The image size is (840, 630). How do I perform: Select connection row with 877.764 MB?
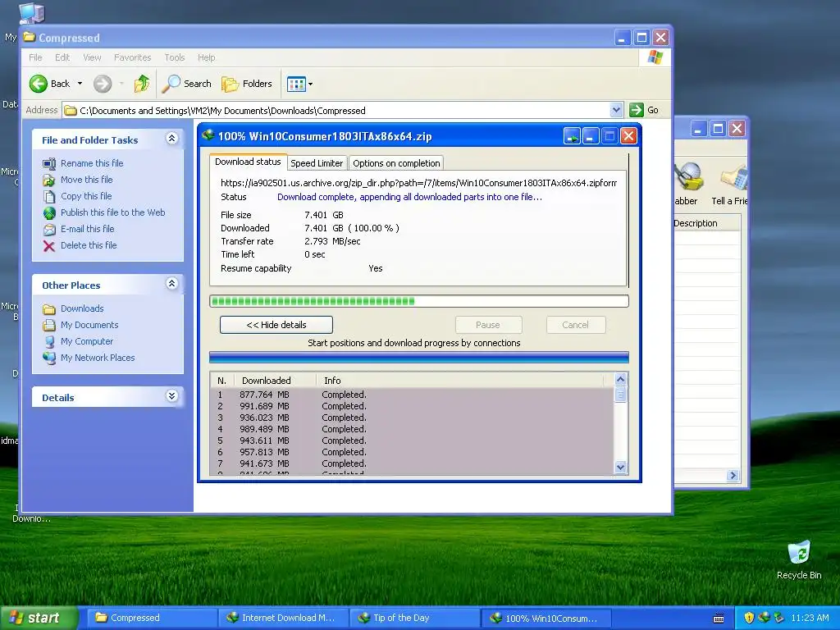(x=412, y=395)
